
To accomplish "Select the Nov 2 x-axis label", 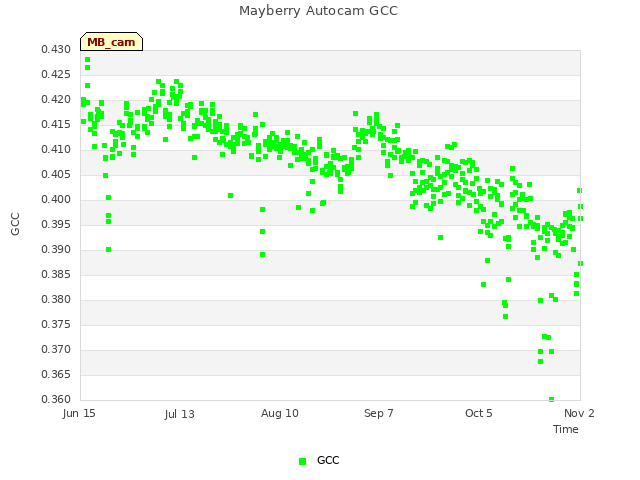I will pyautogui.click(x=579, y=413).
